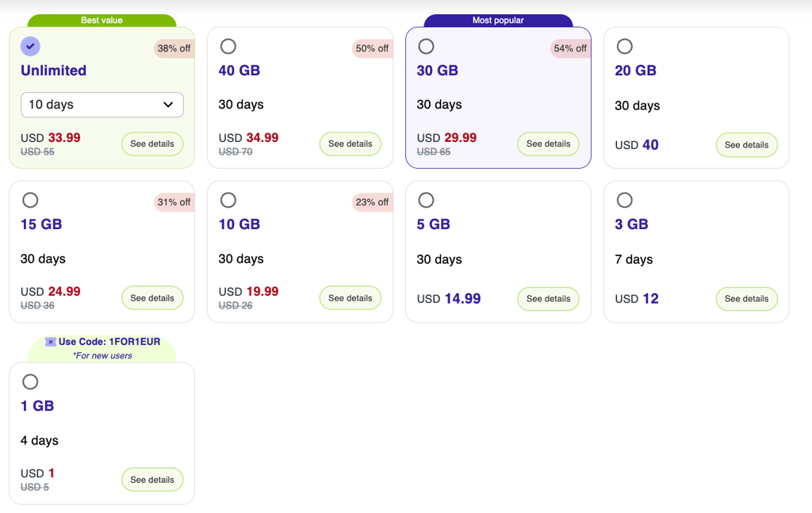
Task: Click the checked Unlimited plan checkmark icon
Action: 30,46
